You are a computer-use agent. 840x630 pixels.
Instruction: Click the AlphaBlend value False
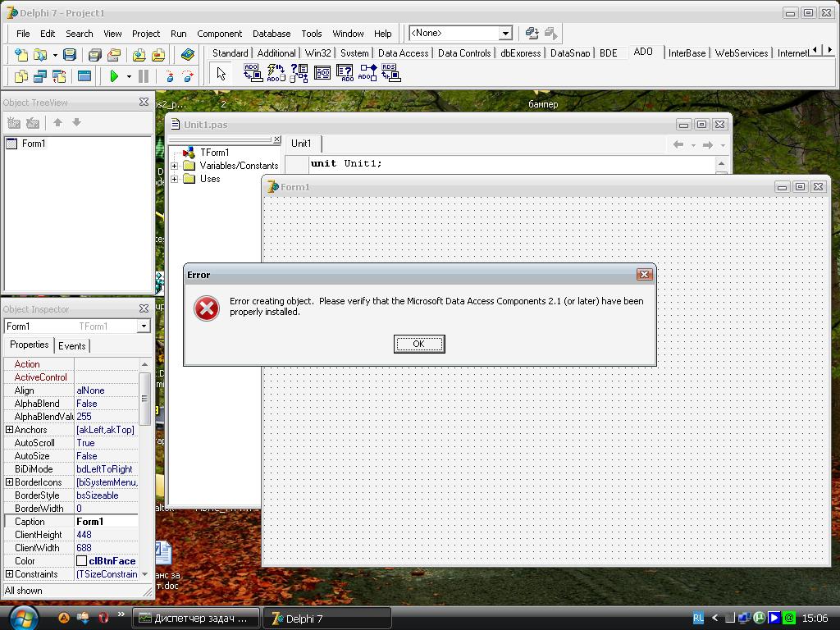106,404
